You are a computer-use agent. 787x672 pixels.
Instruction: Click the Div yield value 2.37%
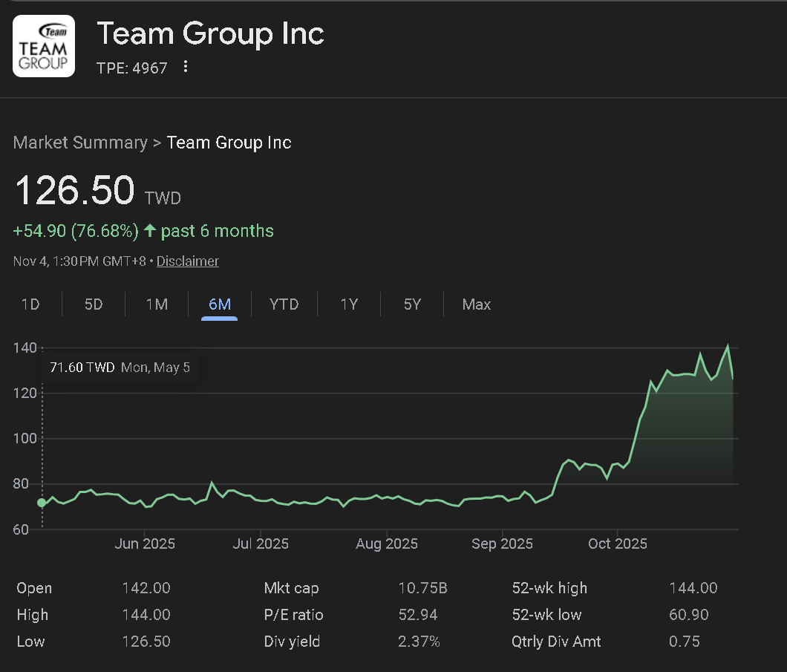coord(419,641)
